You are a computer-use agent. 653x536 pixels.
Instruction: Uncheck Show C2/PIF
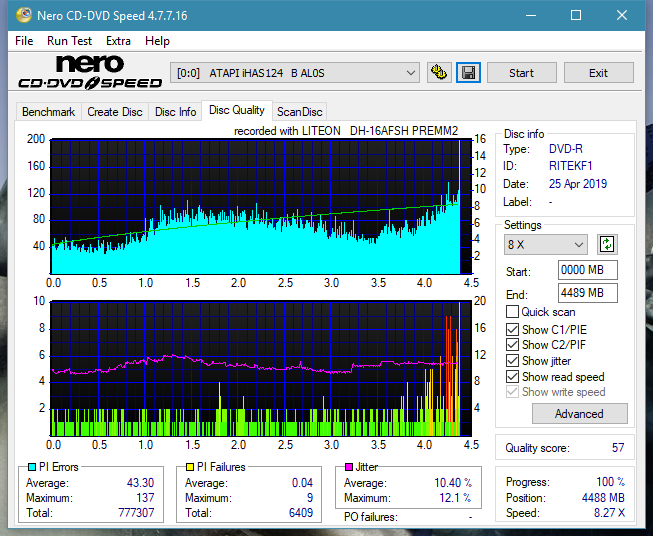[x=512, y=345]
